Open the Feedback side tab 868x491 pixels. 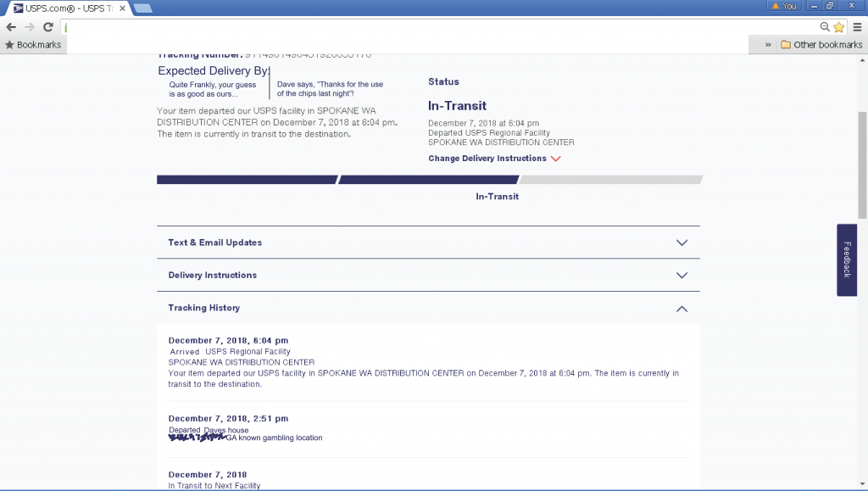click(x=847, y=259)
